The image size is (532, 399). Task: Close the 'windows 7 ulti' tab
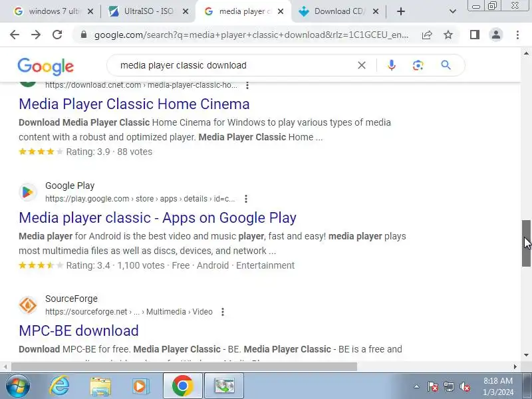[90, 11]
